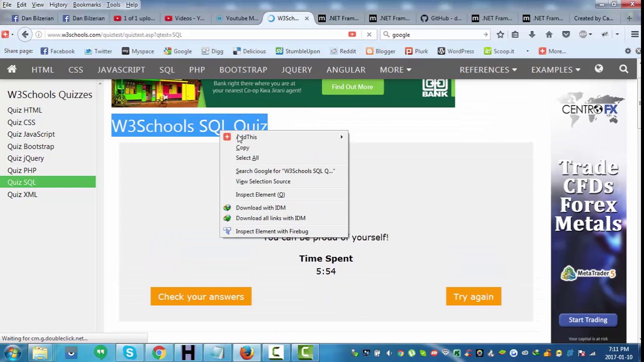The width and height of the screenshot is (644, 362).
Task: Go back using the back arrow
Action: 25,35
